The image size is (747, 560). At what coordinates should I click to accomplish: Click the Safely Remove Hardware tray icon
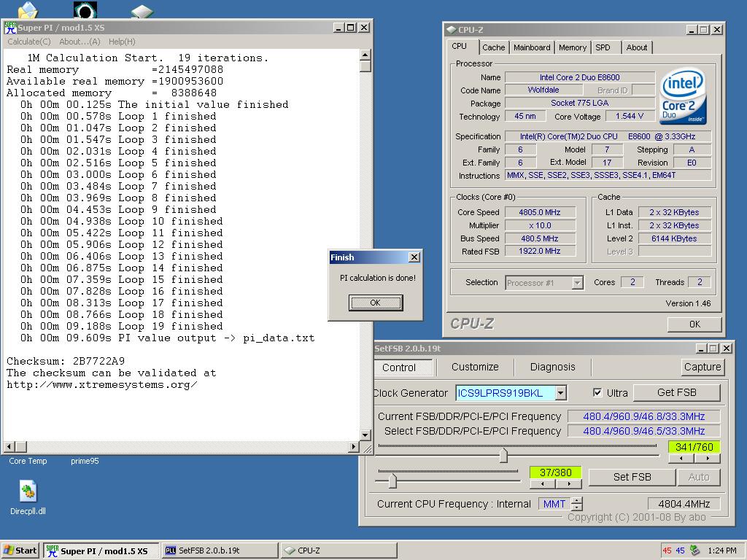[x=695, y=551]
